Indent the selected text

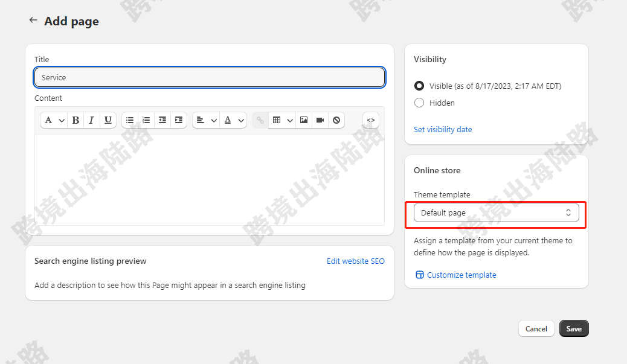(179, 120)
